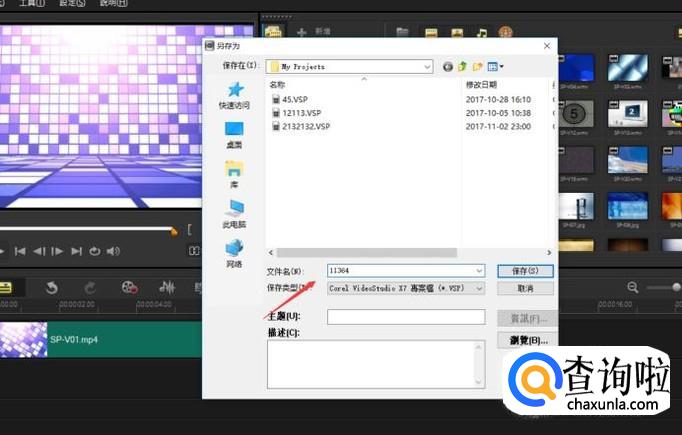Create a new folder in save dialog
682x435 pixels.
pos(478,67)
